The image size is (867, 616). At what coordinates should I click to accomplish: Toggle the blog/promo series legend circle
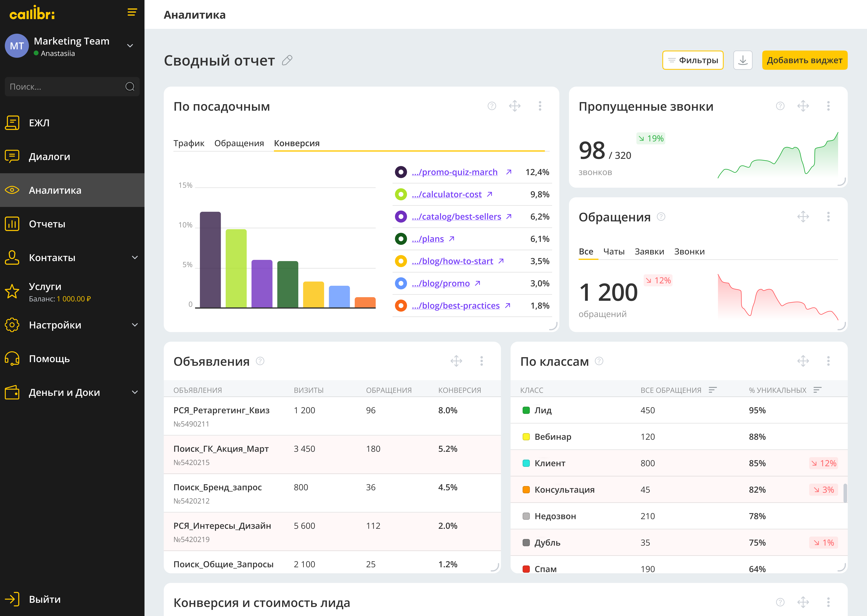pos(401,283)
